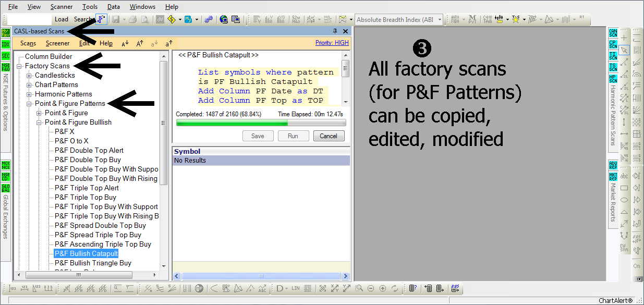
Task: Open the Scans menu in scans panel
Action: [x=28, y=44]
